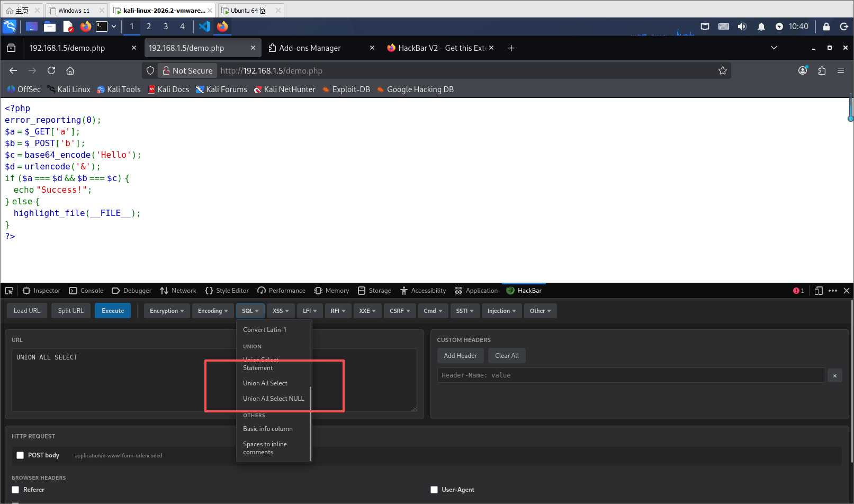Click the error count badge in DevTools

click(x=798, y=291)
